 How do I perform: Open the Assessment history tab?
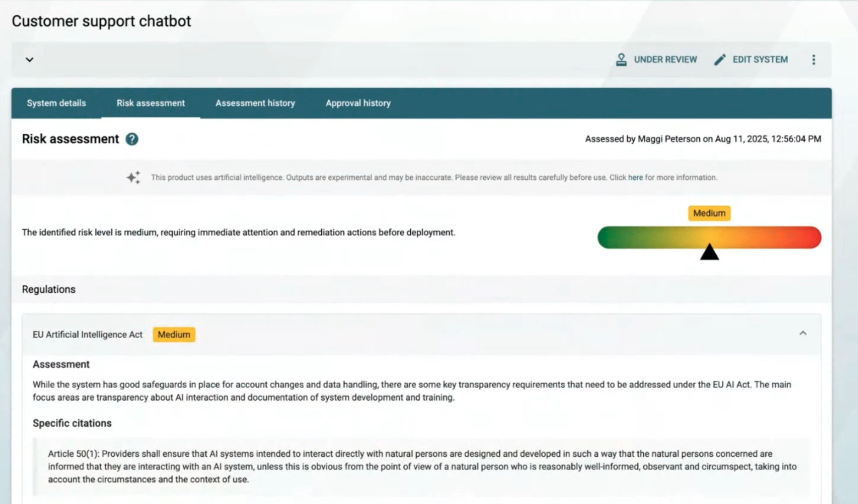pyautogui.click(x=255, y=103)
